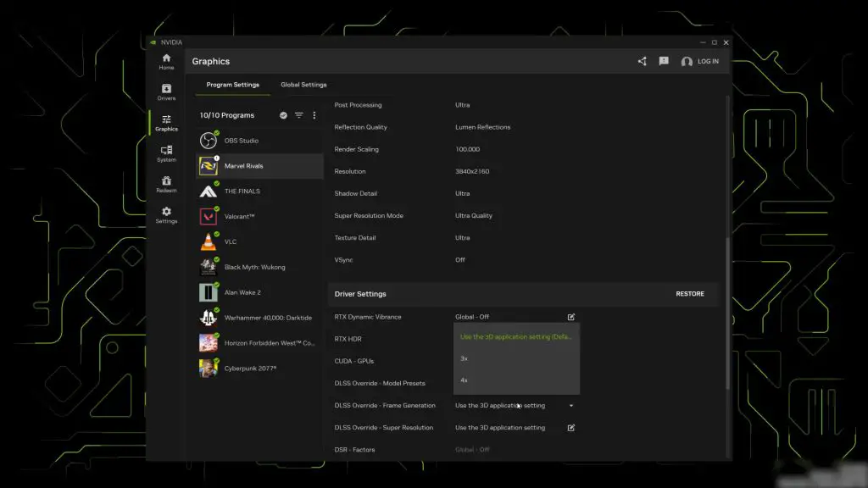
Task: Click the Alan Wake 2 icon
Action: point(209,292)
